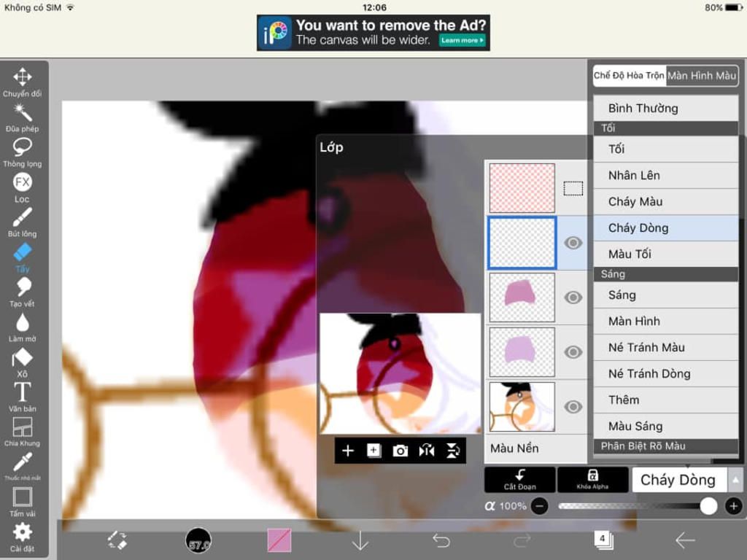The height and width of the screenshot is (560, 747).
Task: Choose Màn Hình blend mode
Action: 666,322
